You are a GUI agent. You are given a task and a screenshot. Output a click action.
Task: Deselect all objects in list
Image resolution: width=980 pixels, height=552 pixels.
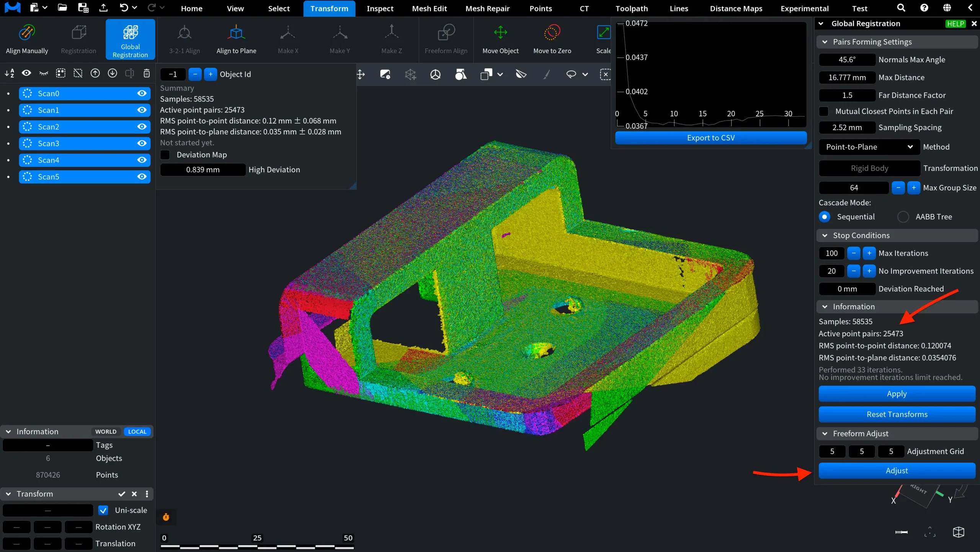pos(78,73)
